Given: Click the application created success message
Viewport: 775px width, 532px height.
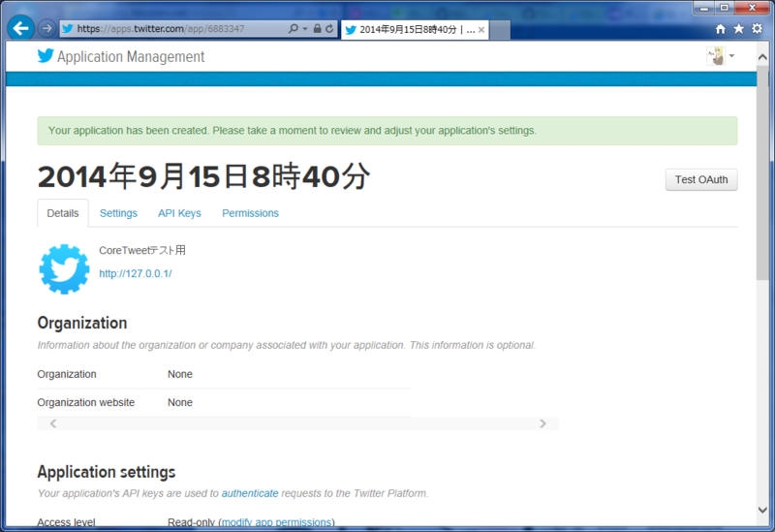Looking at the screenshot, I should (x=387, y=131).
